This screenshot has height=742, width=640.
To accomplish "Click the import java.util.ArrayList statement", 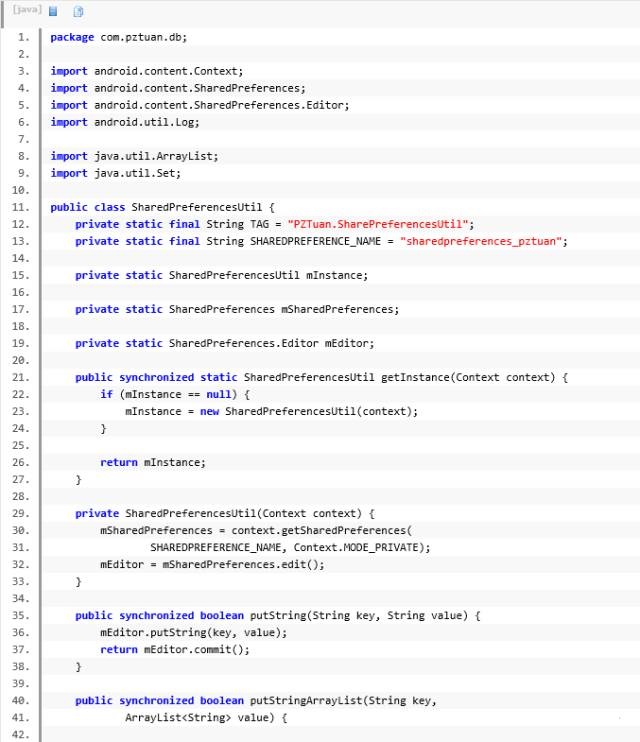I will [x=134, y=156].
